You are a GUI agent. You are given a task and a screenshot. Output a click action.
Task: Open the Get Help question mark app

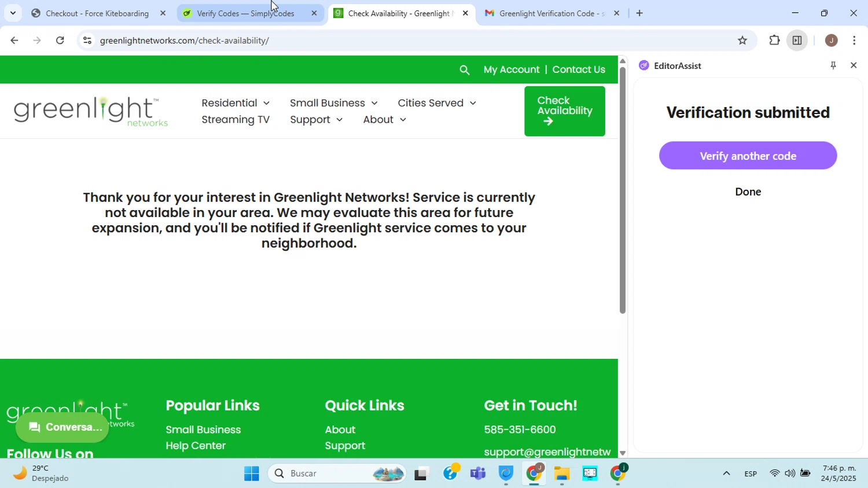pyautogui.click(x=450, y=474)
